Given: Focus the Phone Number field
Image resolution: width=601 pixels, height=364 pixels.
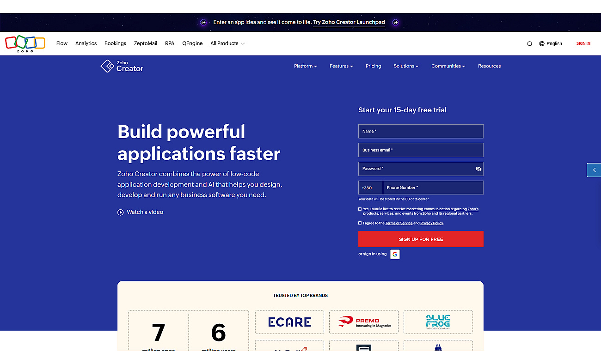Looking at the screenshot, I should pos(433,188).
